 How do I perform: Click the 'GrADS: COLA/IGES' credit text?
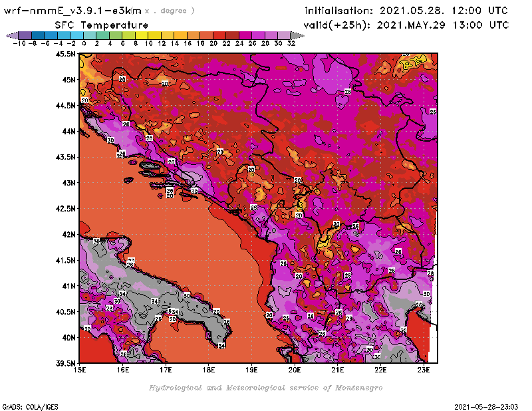point(30,407)
